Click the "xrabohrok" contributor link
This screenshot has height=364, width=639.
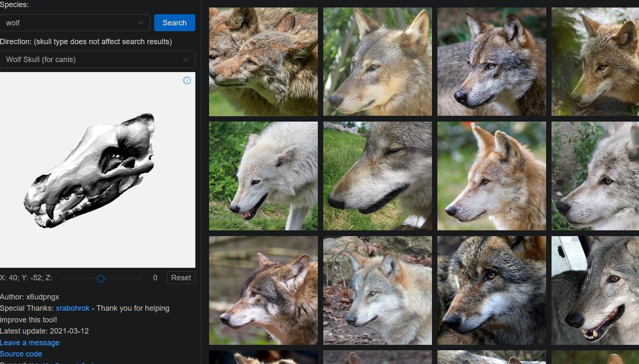(x=72, y=308)
